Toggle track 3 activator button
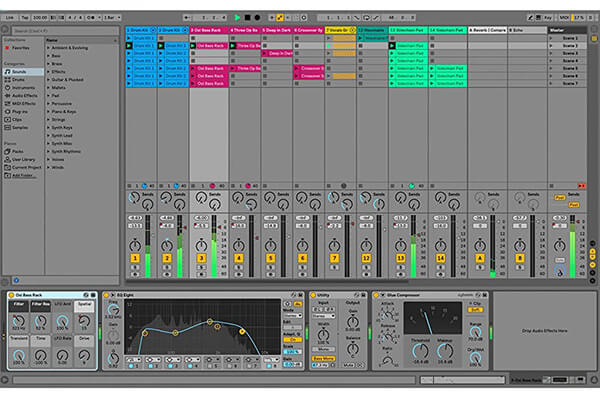The width and height of the screenshot is (600, 400). (201, 258)
